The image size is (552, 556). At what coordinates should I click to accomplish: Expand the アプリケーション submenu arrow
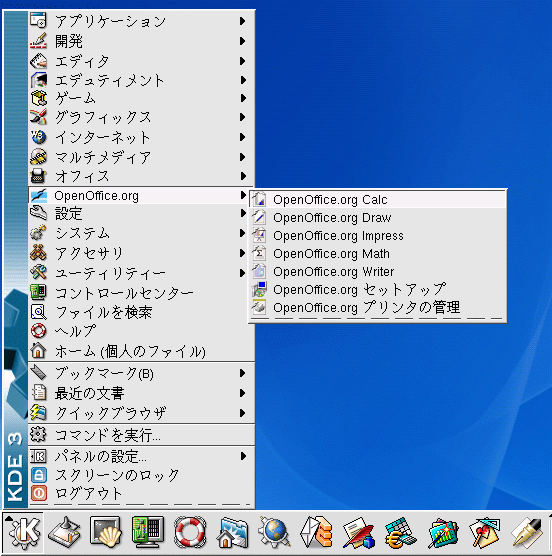[242, 21]
